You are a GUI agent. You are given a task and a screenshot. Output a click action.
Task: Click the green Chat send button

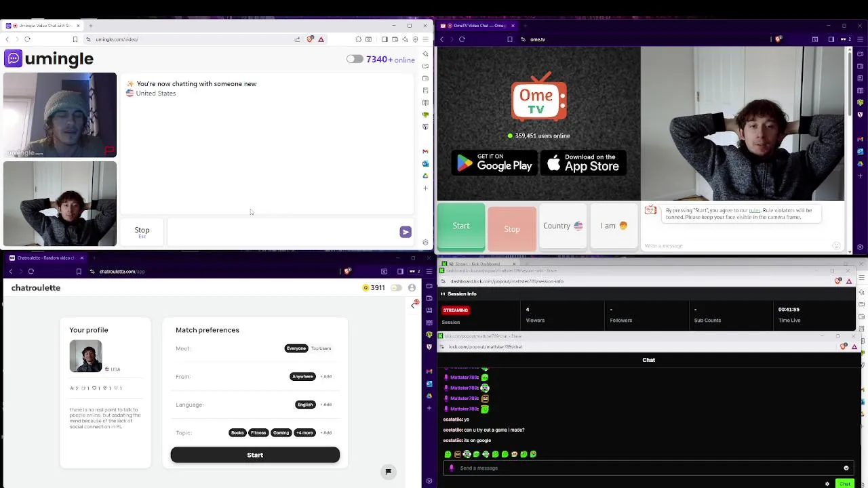pos(845,484)
